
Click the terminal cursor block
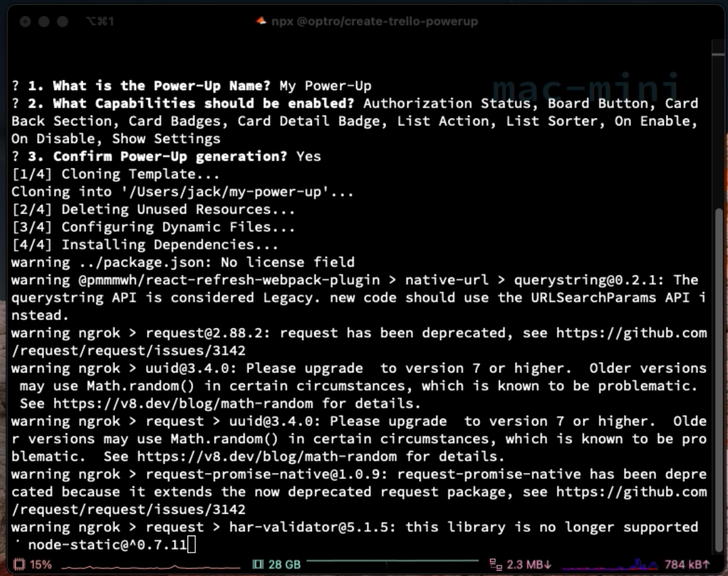[191, 544]
